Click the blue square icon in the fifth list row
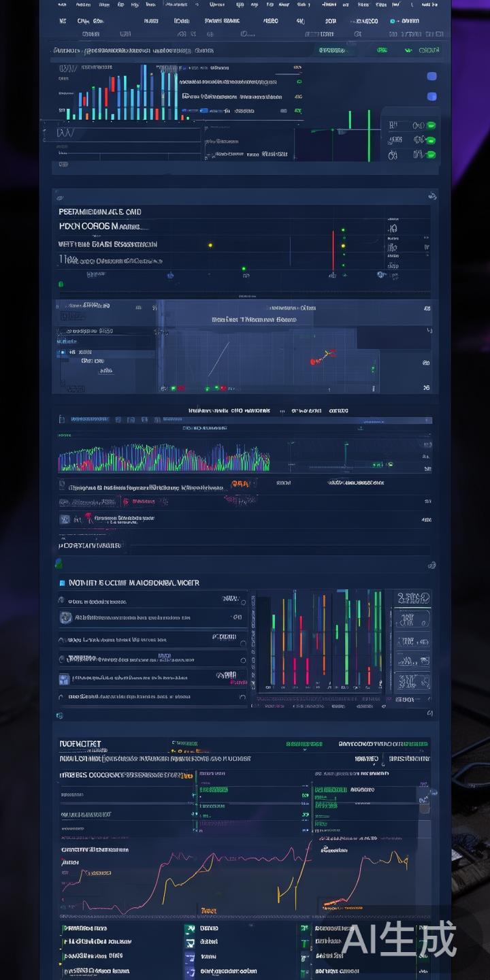Screen dimensions: 490x980 [64, 679]
